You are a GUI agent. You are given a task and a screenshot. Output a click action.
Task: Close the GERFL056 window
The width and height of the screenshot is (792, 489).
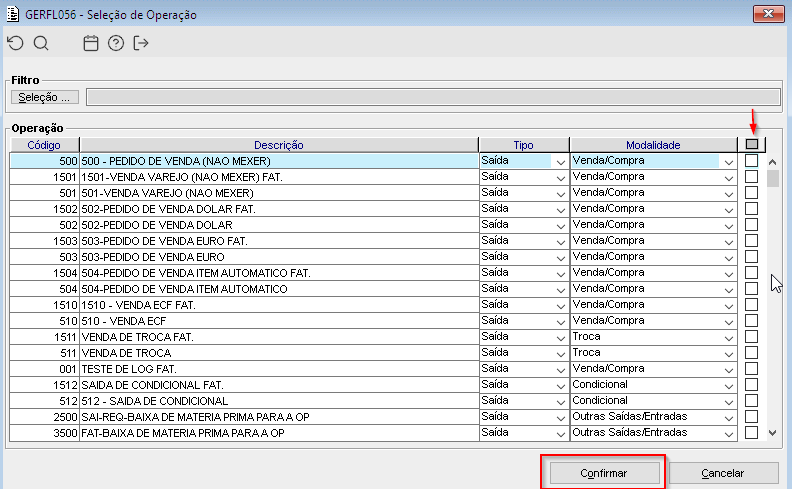coord(768,14)
